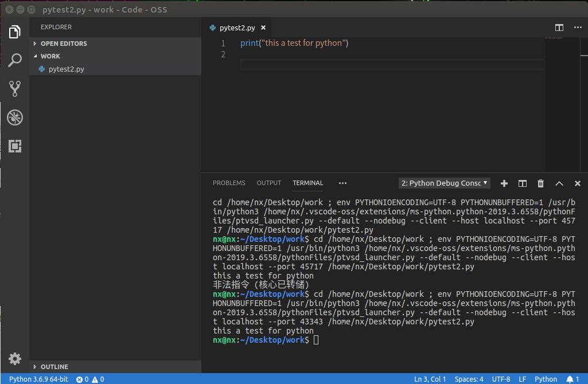Split the terminal pane
The width and height of the screenshot is (588, 384).
[x=523, y=183]
